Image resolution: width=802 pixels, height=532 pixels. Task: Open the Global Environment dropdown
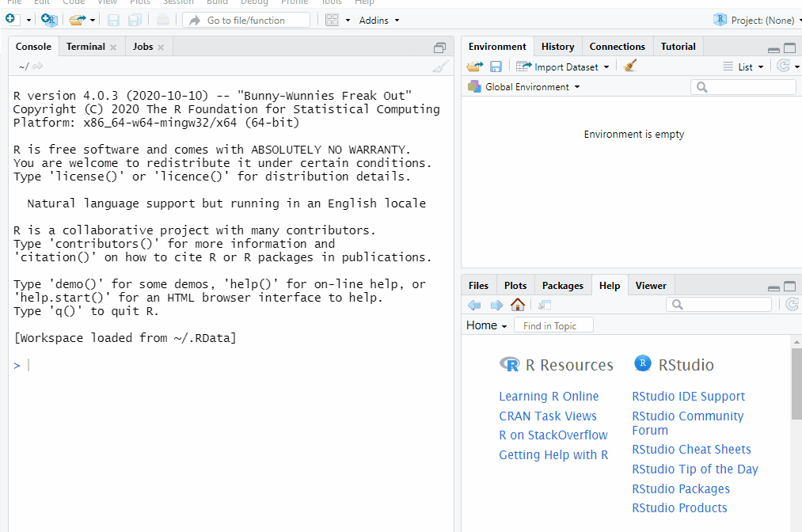[524, 87]
